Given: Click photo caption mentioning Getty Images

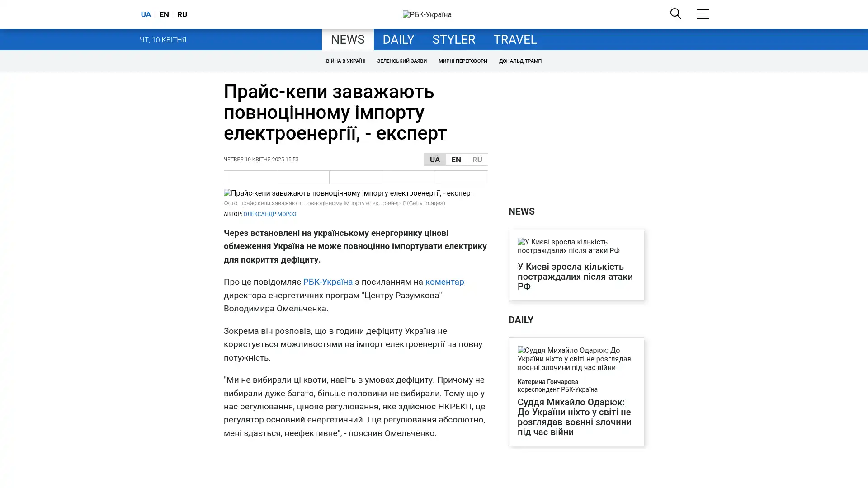Looking at the screenshot, I should (x=334, y=203).
